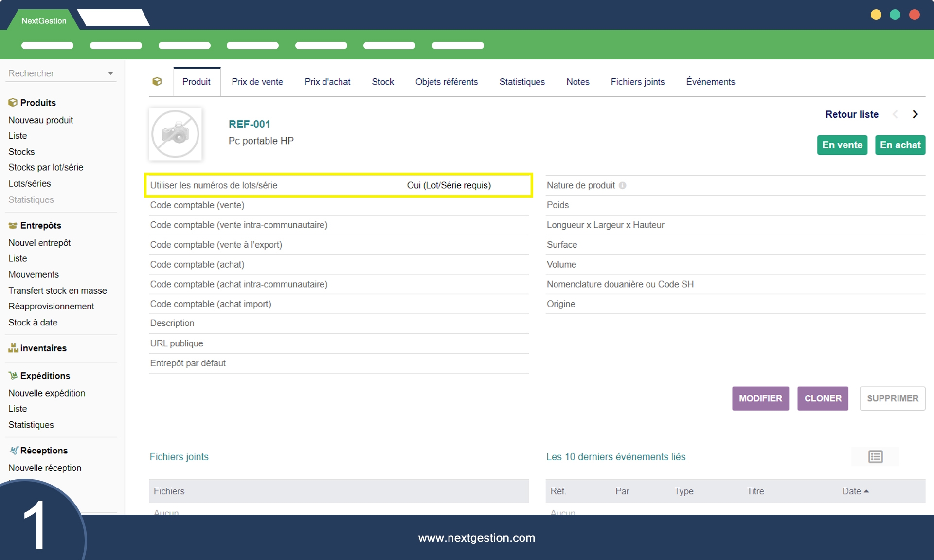Click the product cube icon beside the Produit tab
Image resolution: width=934 pixels, height=560 pixels.
pos(157,82)
